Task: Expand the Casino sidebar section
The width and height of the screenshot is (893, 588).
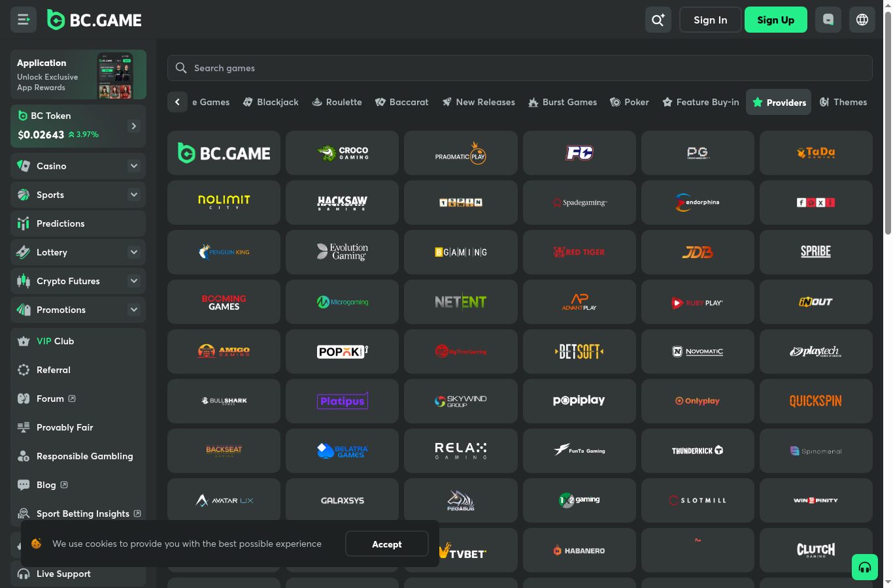Action: point(134,166)
